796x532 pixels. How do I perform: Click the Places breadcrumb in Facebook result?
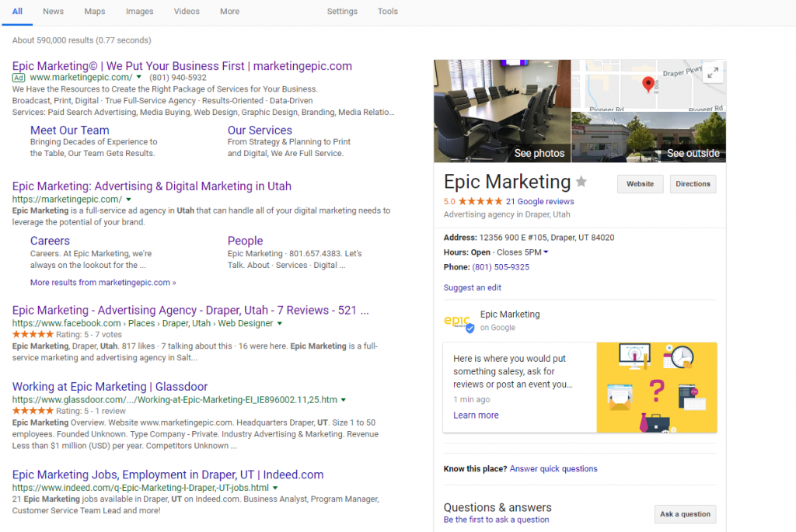(141, 323)
